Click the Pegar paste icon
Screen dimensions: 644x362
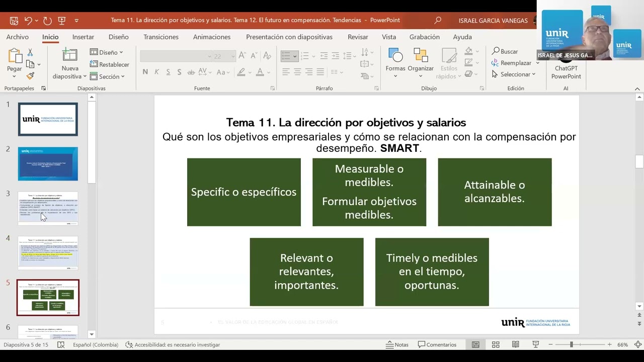coord(15,56)
